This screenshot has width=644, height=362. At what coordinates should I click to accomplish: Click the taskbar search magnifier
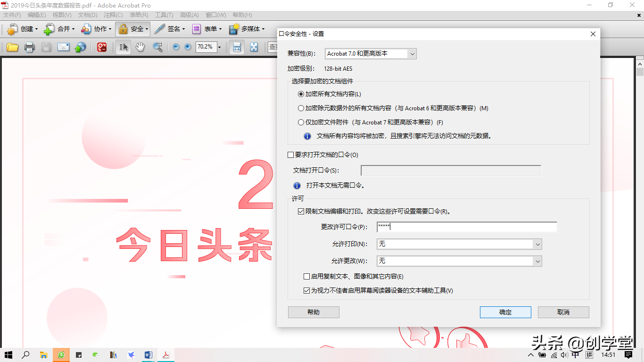26,355
